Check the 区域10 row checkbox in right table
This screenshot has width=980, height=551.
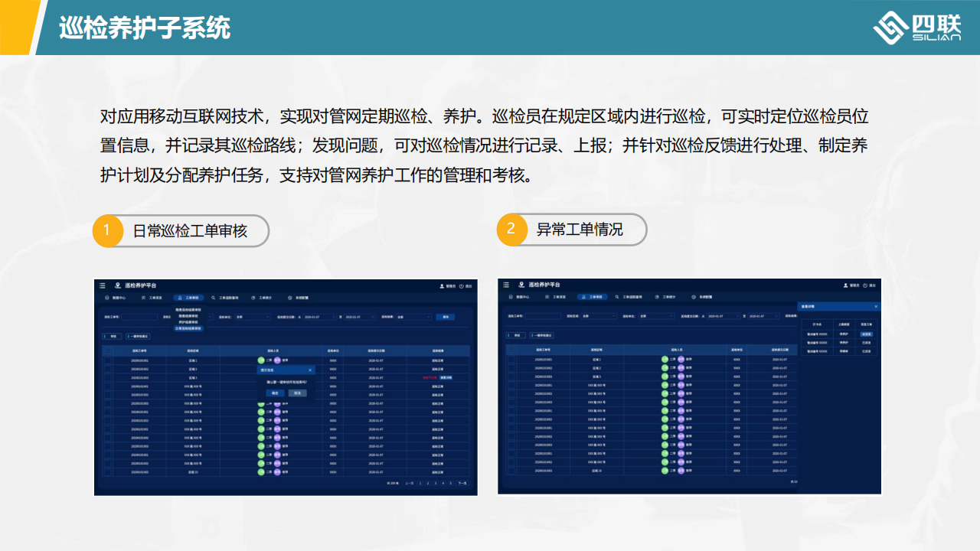pyautogui.click(x=511, y=471)
